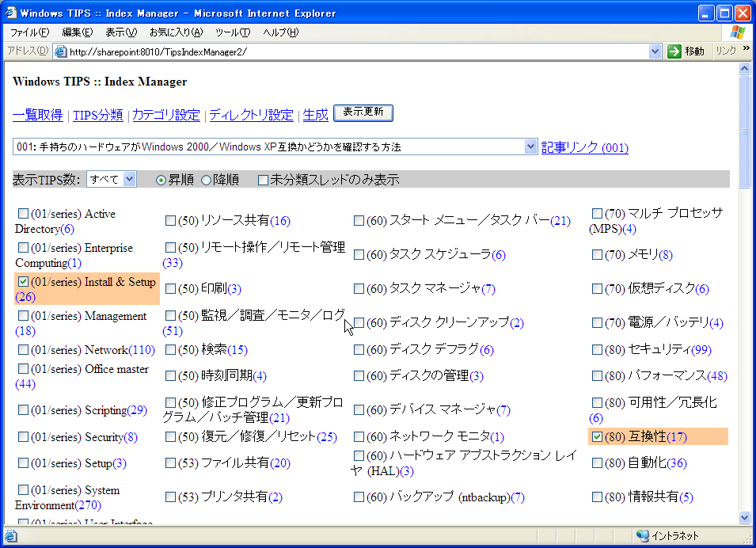Check the (01/series) Security checkbox

click(x=23, y=436)
